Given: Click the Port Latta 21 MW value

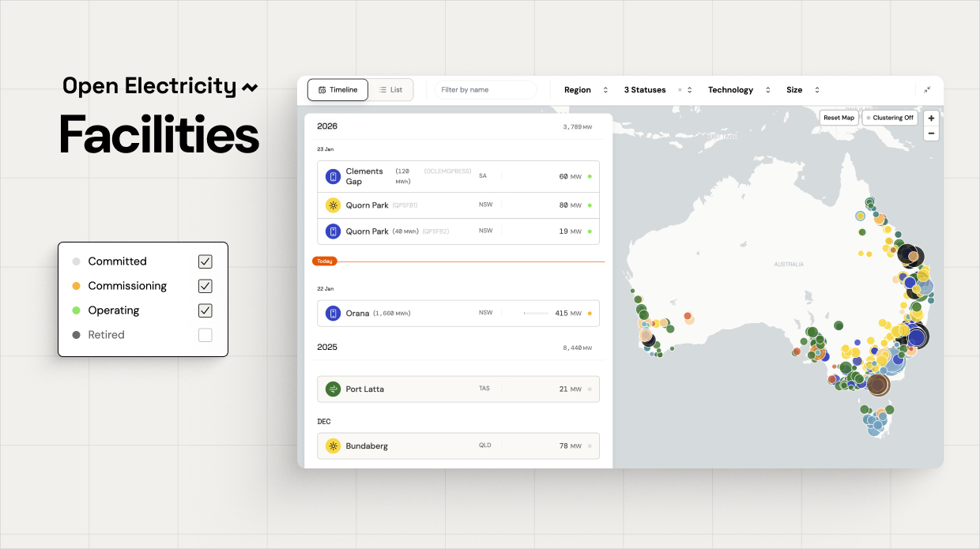Looking at the screenshot, I should click(570, 389).
